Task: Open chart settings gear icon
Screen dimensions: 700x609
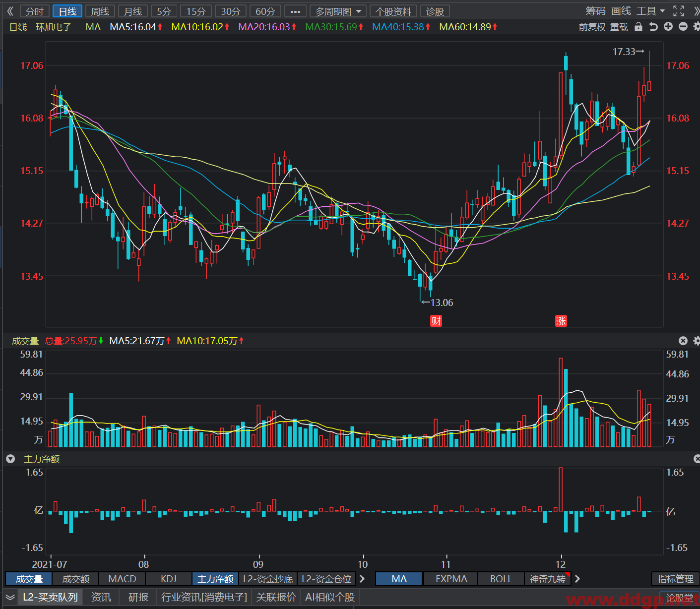Action: (697, 27)
